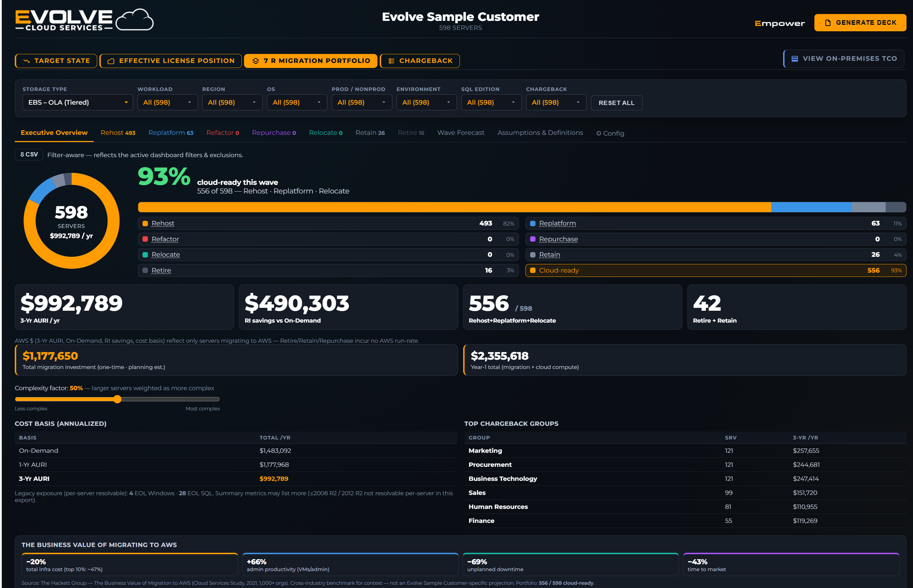Click the complexity factor slider handle
This screenshot has width=913, height=588.
[x=117, y=400]
